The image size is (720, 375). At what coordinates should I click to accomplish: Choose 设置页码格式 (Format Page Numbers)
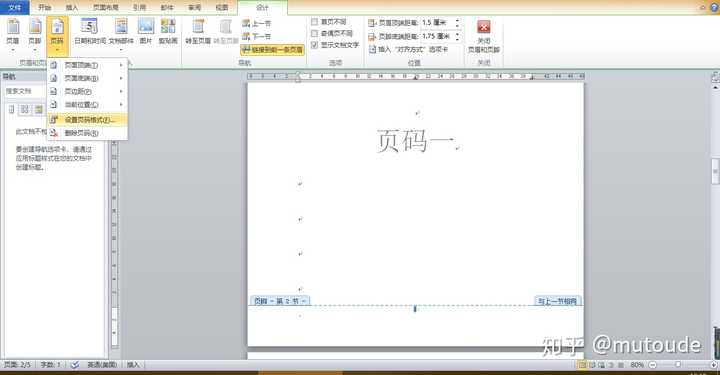click(x=87, y=120)
